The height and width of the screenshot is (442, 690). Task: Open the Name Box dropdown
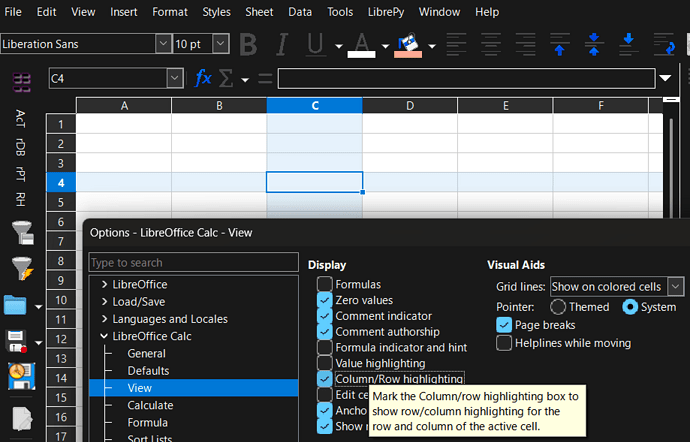point(175,78)
